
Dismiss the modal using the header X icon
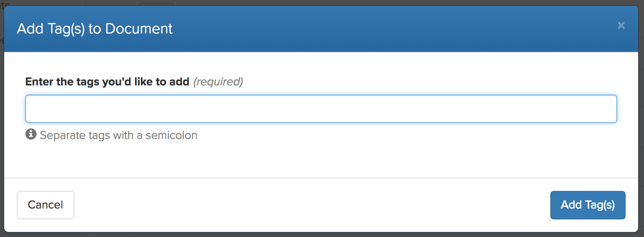click(x=621, y=26)
